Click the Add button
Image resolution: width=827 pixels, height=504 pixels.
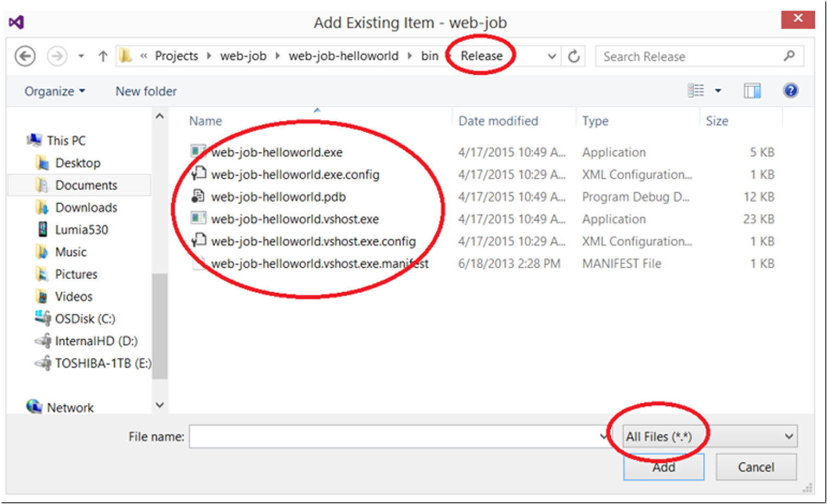coord(663,467)
